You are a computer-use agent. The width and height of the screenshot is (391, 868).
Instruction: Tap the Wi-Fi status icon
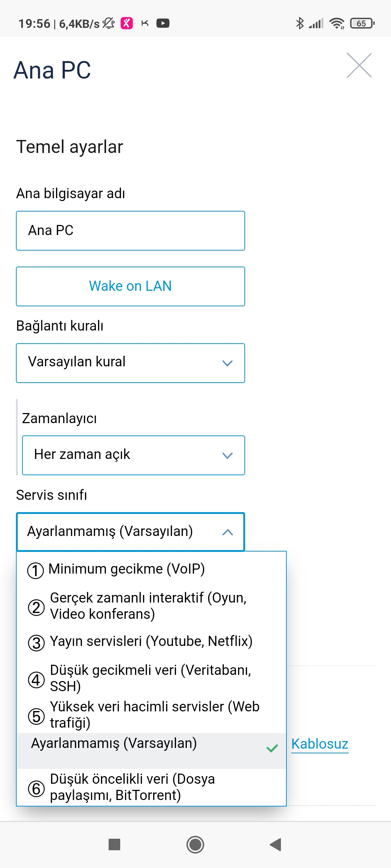click(337, 24)
